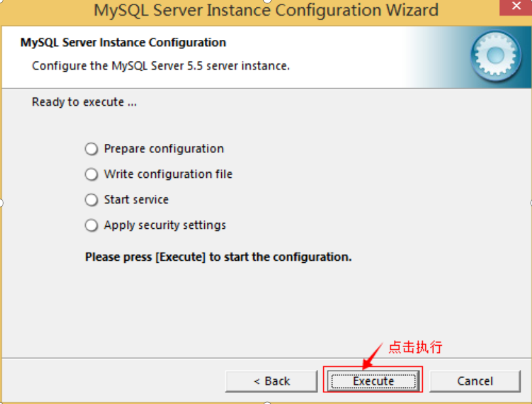The width and height of the screenshot is (532, 404).
Task: Click the 'MySQL Server Instance Configuration' heading
Action: click(x=123, y=42)
